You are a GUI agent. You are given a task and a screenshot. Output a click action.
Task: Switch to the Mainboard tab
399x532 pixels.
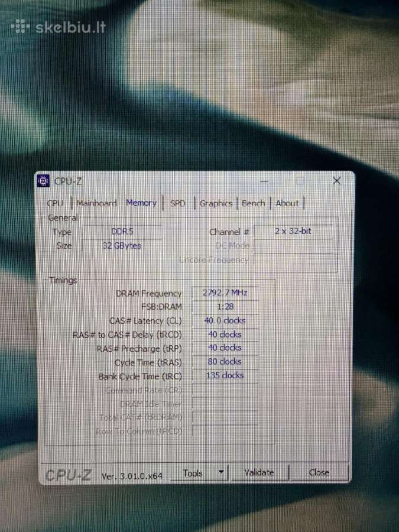(x=97, y=203)
